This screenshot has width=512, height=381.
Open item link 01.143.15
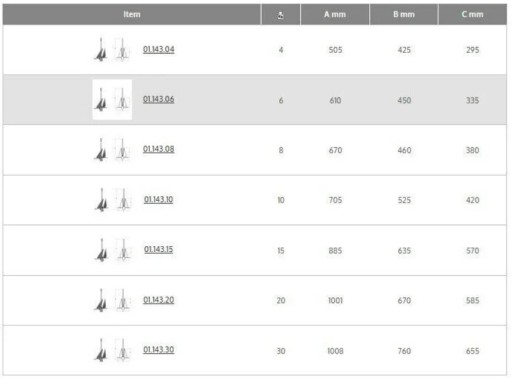pos(159,249)
